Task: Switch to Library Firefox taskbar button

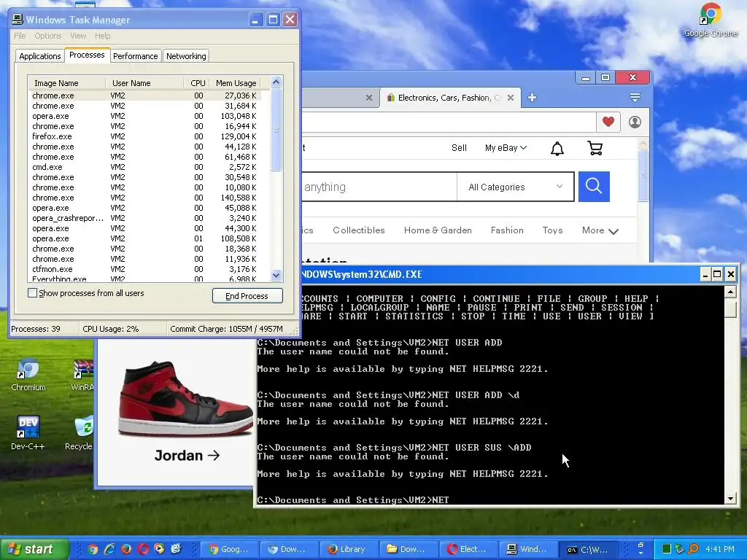Action: click(x=348, y=549)
